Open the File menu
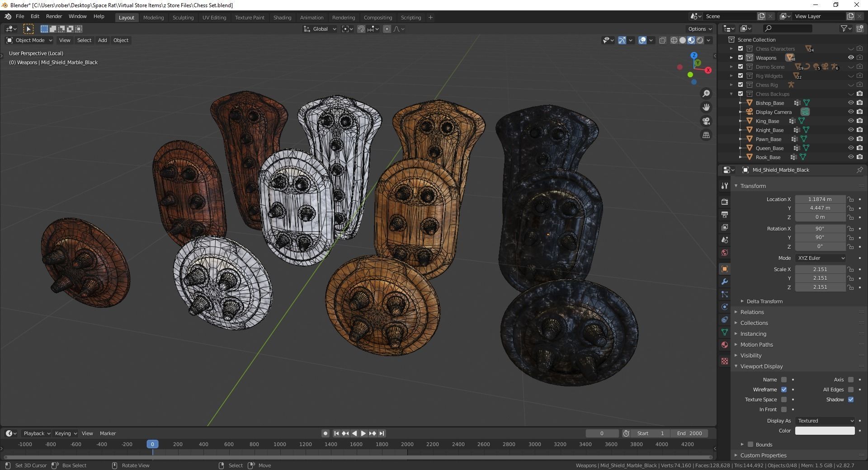Screen dimensions: 868x470 click(20, 16)
